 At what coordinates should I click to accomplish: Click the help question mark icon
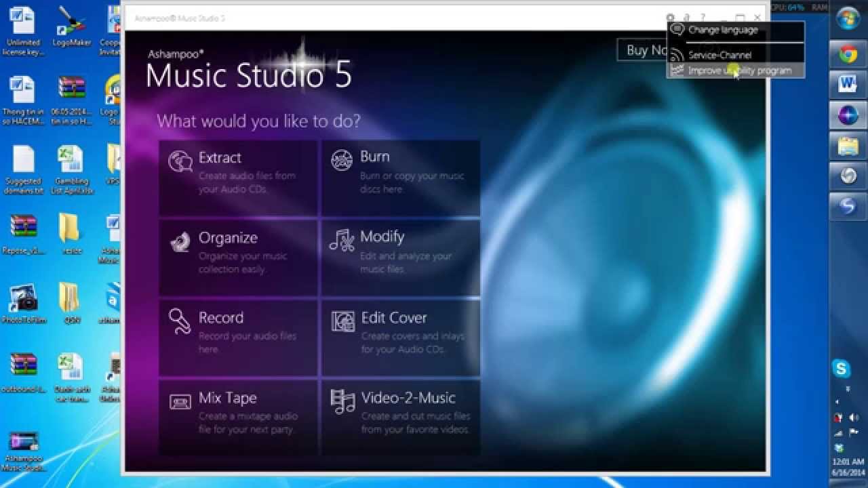tap(703, 18)
